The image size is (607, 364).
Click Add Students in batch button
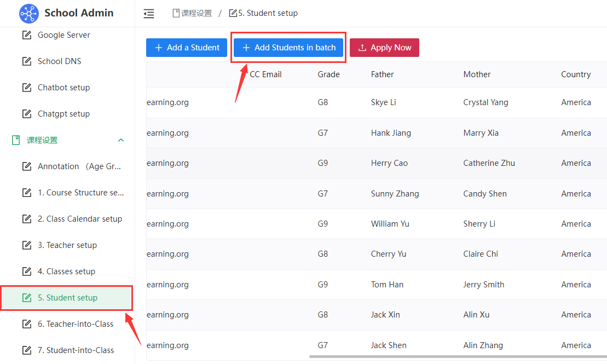point(288,48)
